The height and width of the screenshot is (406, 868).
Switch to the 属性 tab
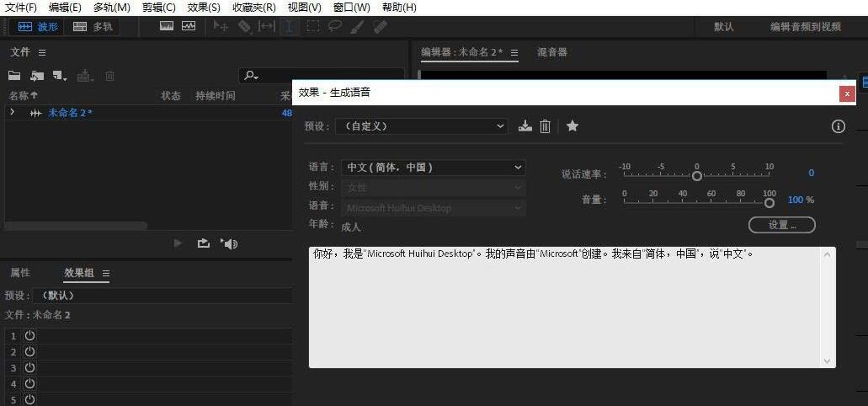click(x=20, y=273)
